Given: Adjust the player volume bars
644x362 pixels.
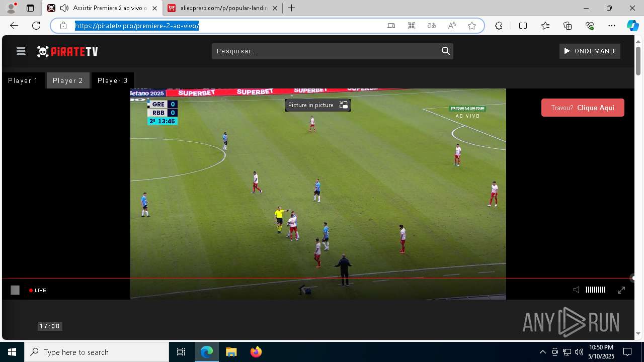Looking at the screenshot, I should pos(596,290).
